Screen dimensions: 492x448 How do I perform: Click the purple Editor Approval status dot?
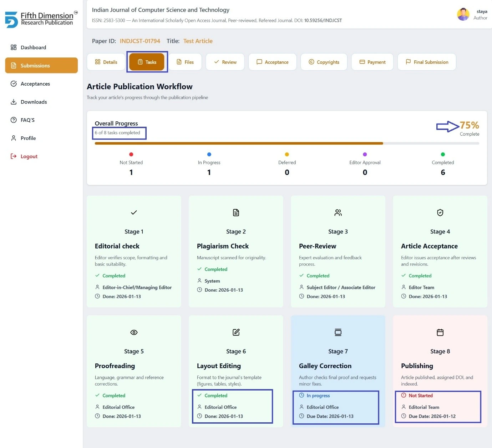(365, 154)
